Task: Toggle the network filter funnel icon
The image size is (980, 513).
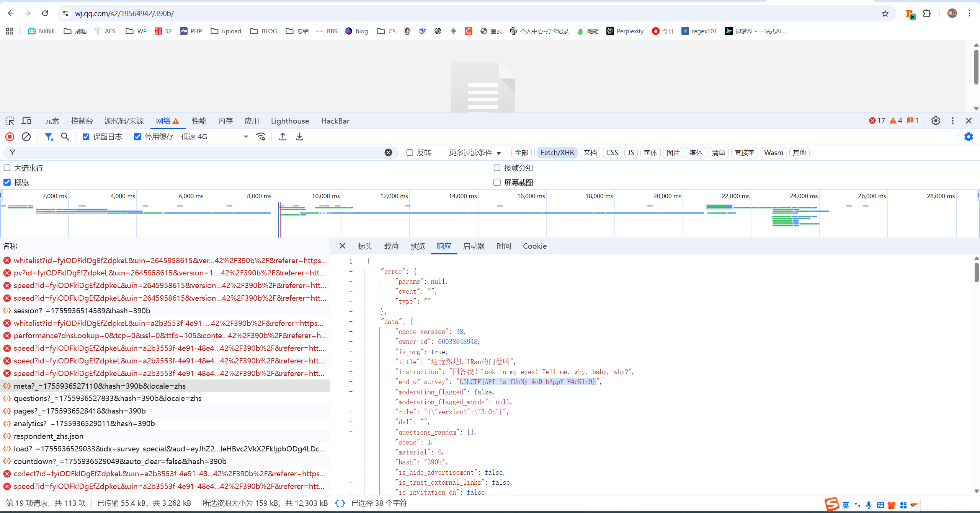Action: pyautogui.click(x=49, y=137)
